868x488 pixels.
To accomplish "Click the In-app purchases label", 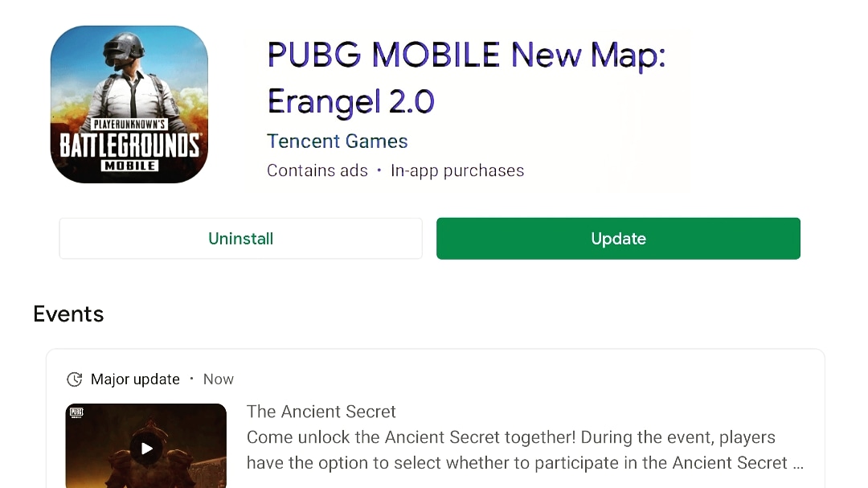I will coord(457,170).
